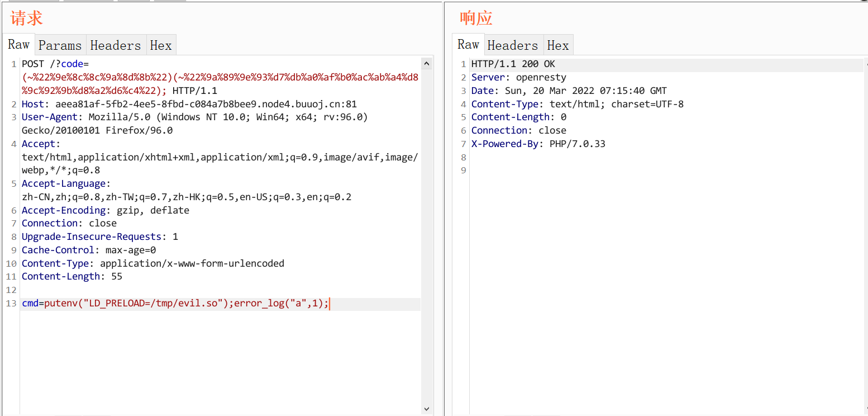Click the Date response header line
Screen dimensions: 868x416
click(569, 91)
